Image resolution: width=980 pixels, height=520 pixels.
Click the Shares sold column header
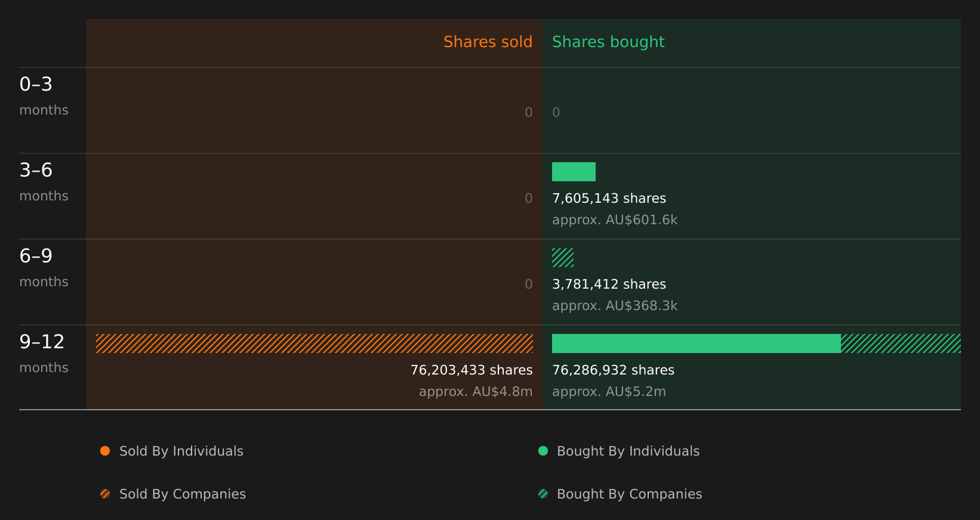pos(488,42)
